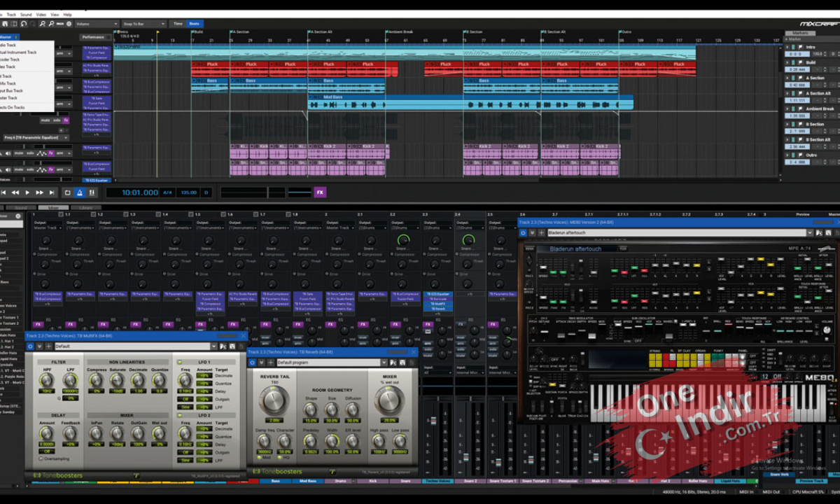
Task: Click the T60 reverb tail knob
Action: [274, 400]
